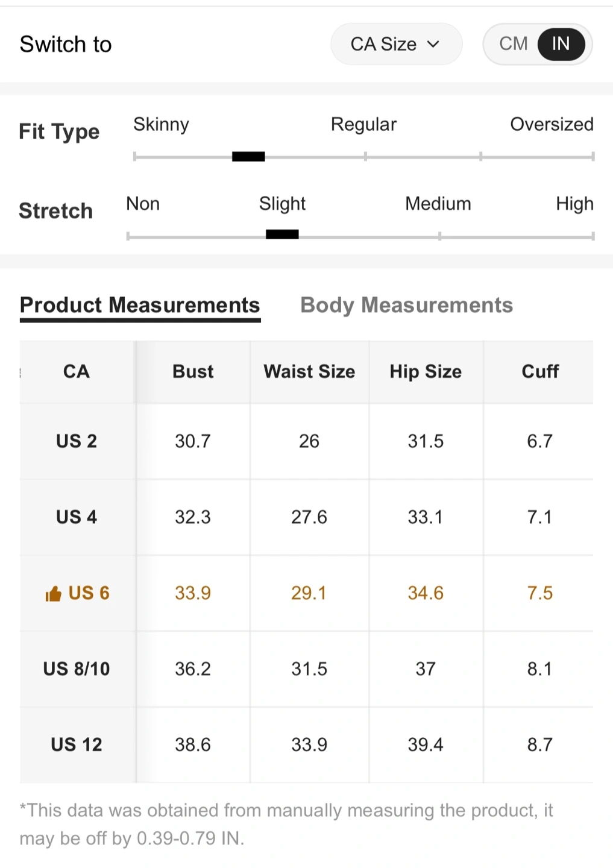Select the US 4 size row
Viewport: 613px width, 868px height.
click(77, 517)
